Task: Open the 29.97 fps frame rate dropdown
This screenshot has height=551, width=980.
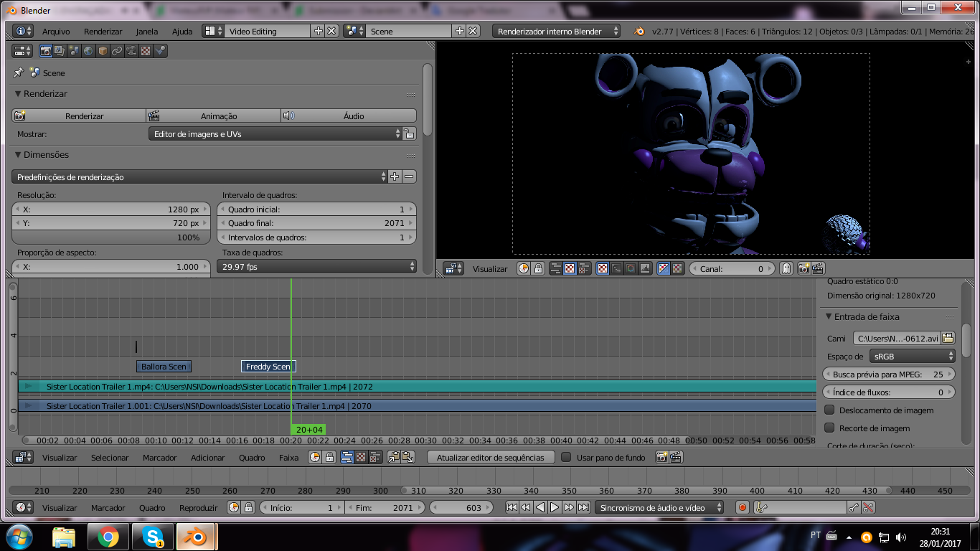Action: (x=316, y=266)
